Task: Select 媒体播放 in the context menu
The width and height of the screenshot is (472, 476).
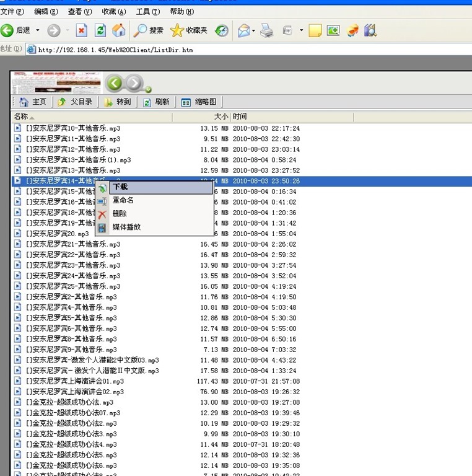Action: (126, 227)
